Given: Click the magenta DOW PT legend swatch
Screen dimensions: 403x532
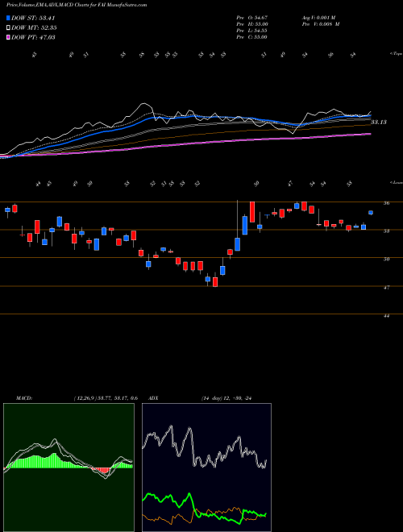Looking at the screenshot, I should [x=9, y=37].
